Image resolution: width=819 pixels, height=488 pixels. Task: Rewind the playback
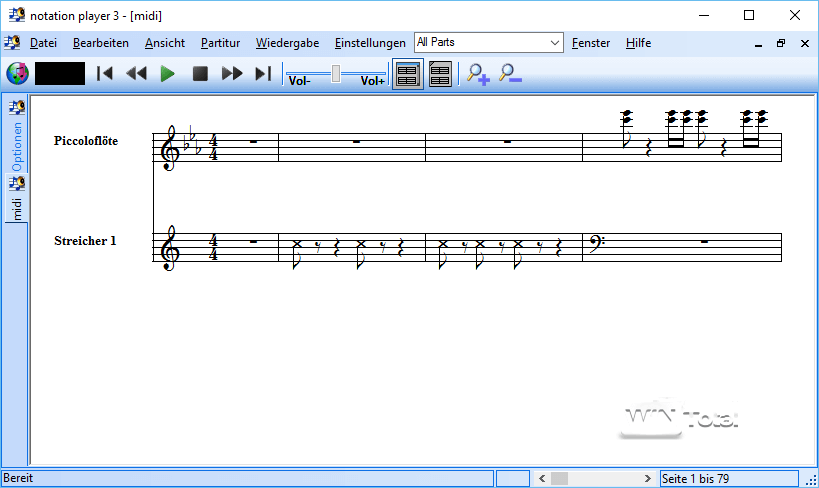click(136, 74)
